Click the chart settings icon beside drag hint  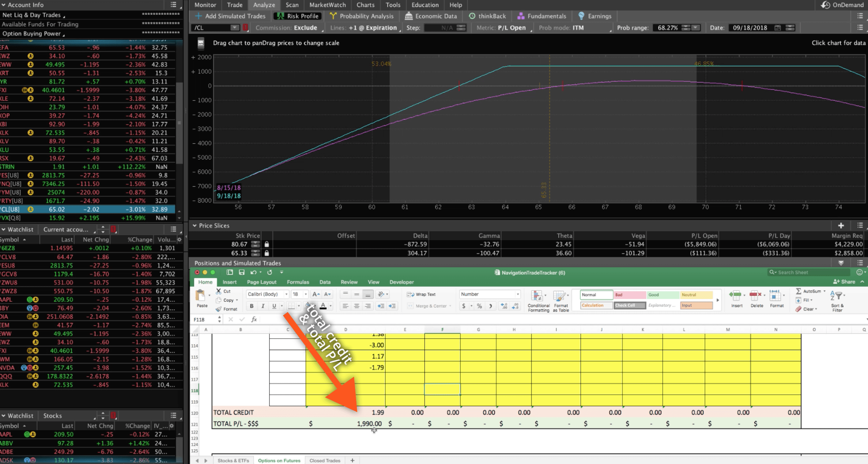(201, 43)
